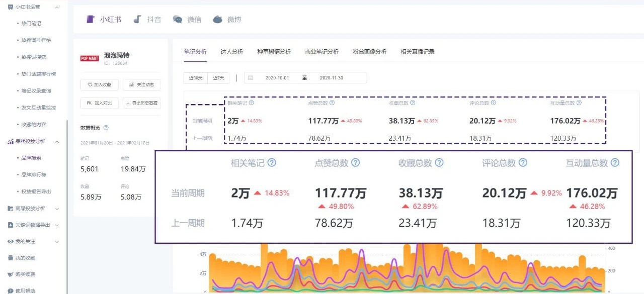Click the POP MART brand logo

click(90, 58)
